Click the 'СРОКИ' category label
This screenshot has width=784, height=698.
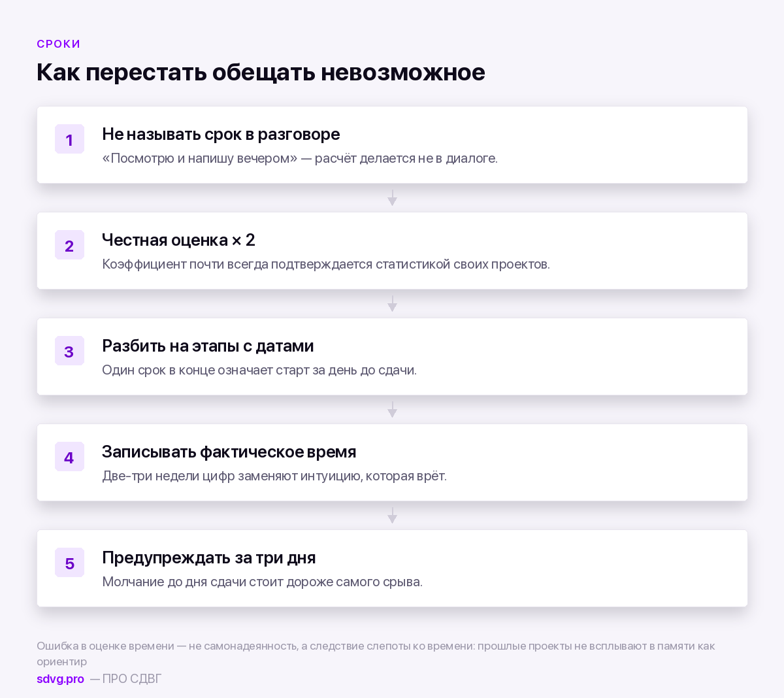[x=59, y=44]
